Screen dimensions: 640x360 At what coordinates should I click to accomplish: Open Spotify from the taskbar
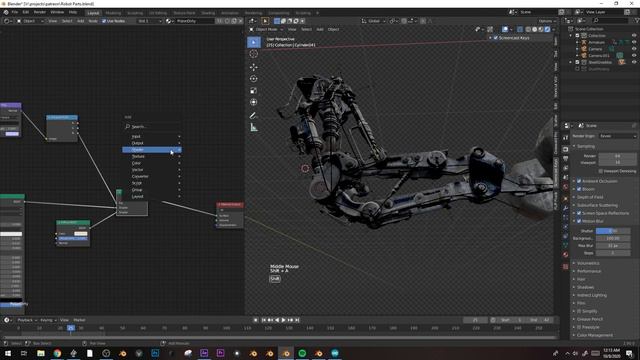(x=302, y=353)
